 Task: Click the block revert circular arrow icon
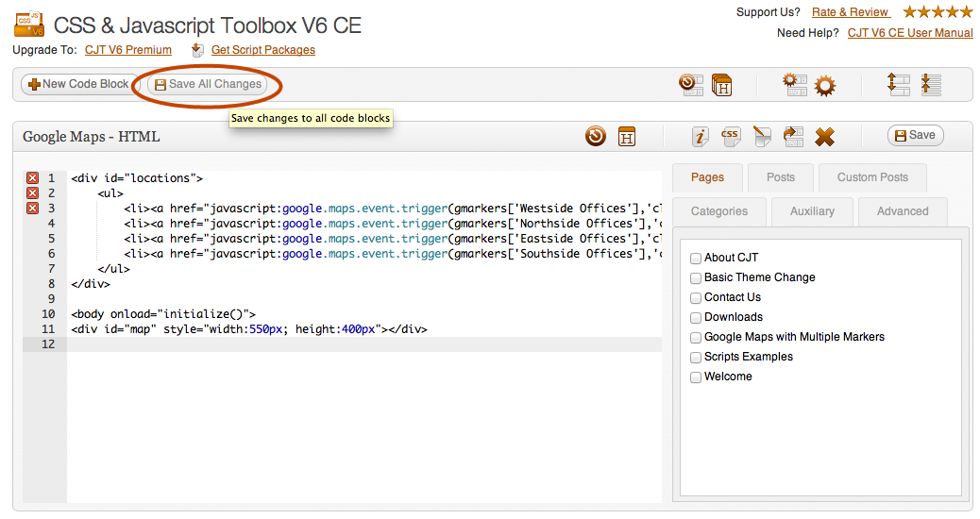click(x=595, y=137)
